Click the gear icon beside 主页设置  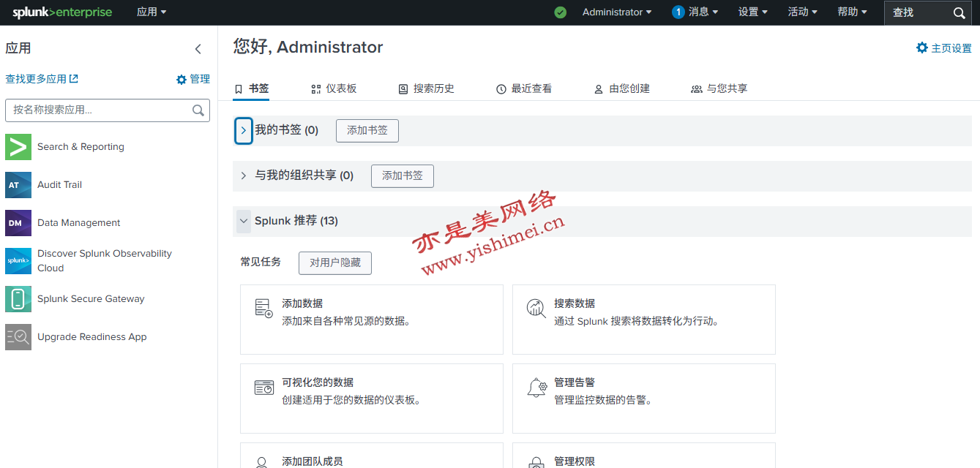coord(922,48)
